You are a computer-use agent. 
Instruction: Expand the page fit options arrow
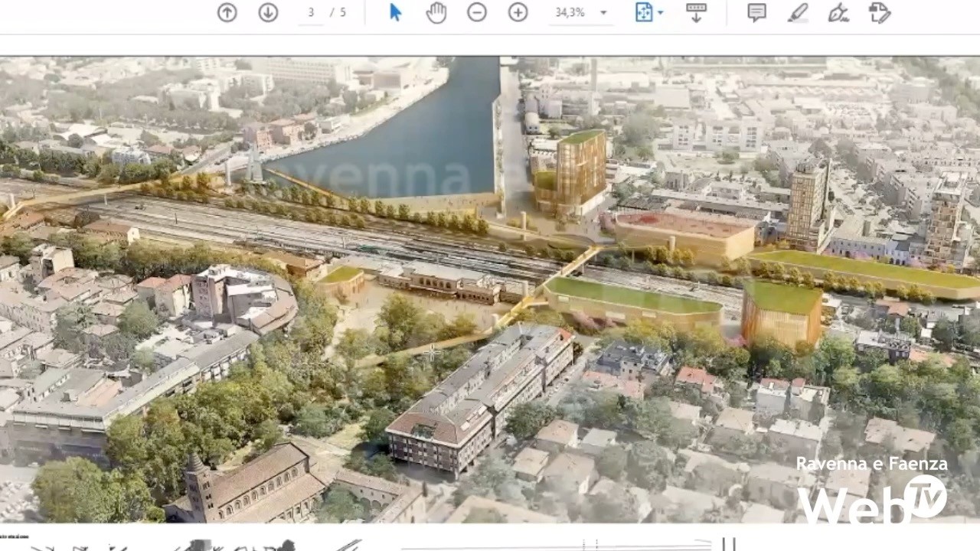(661, 13)
